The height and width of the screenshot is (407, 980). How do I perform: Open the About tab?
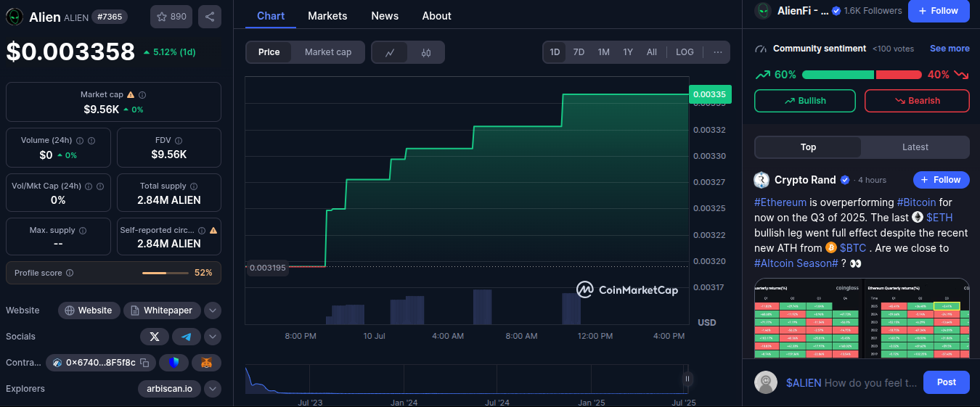tap(437, 16)
